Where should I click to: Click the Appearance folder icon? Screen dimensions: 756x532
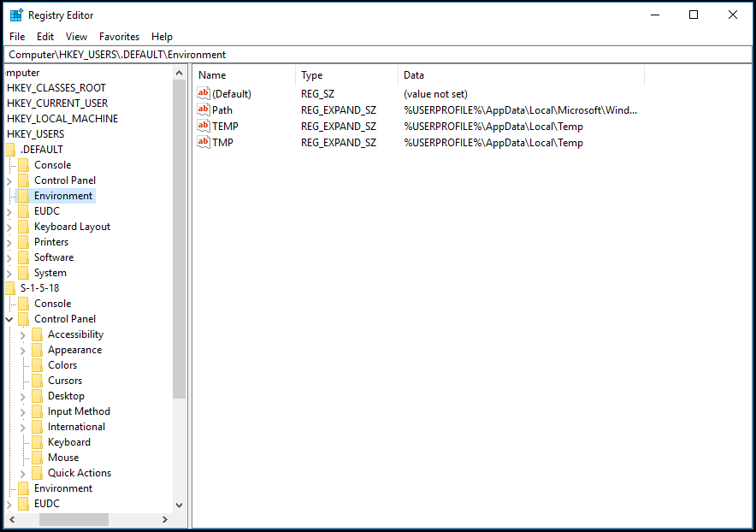(x=37, y=350)
